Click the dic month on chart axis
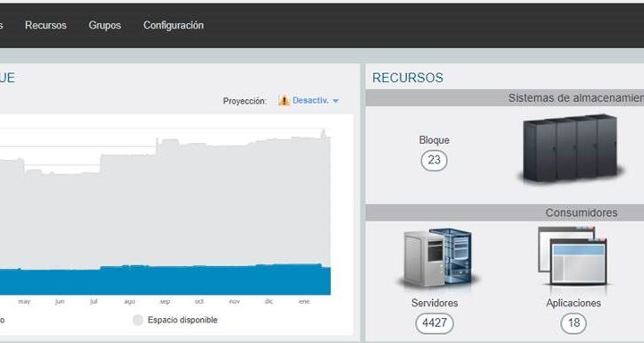 point(268,302)
